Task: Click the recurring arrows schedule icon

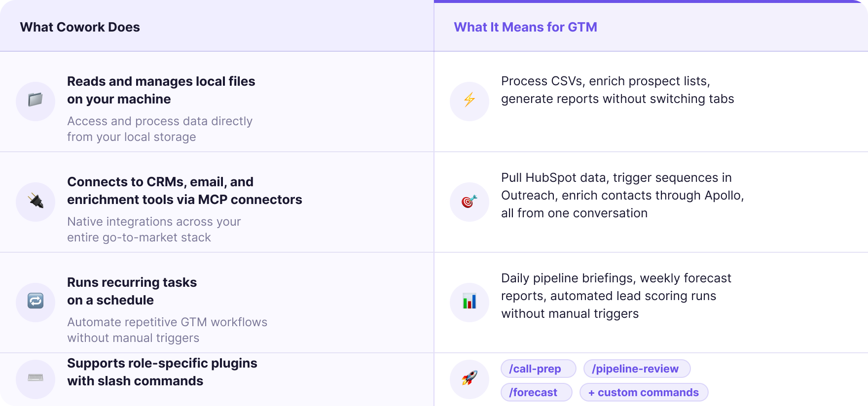Action: pos(36,301)
